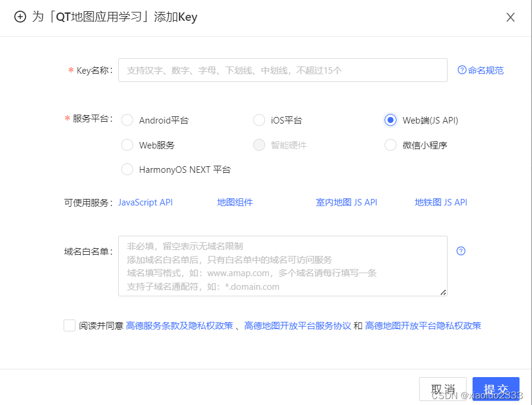Screen dimensions: 532x405
Task: Check the agreement checkbox 阅读并同意
Action: pos(69,326)
